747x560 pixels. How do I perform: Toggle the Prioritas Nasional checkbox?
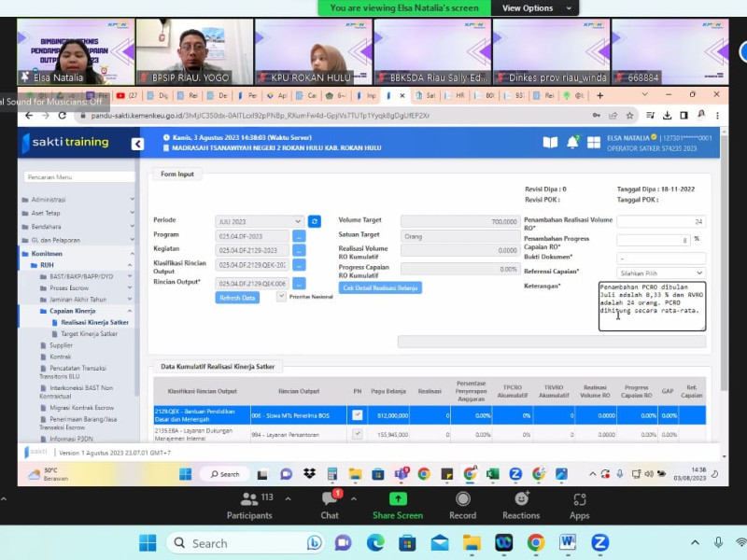coord(282,296)
